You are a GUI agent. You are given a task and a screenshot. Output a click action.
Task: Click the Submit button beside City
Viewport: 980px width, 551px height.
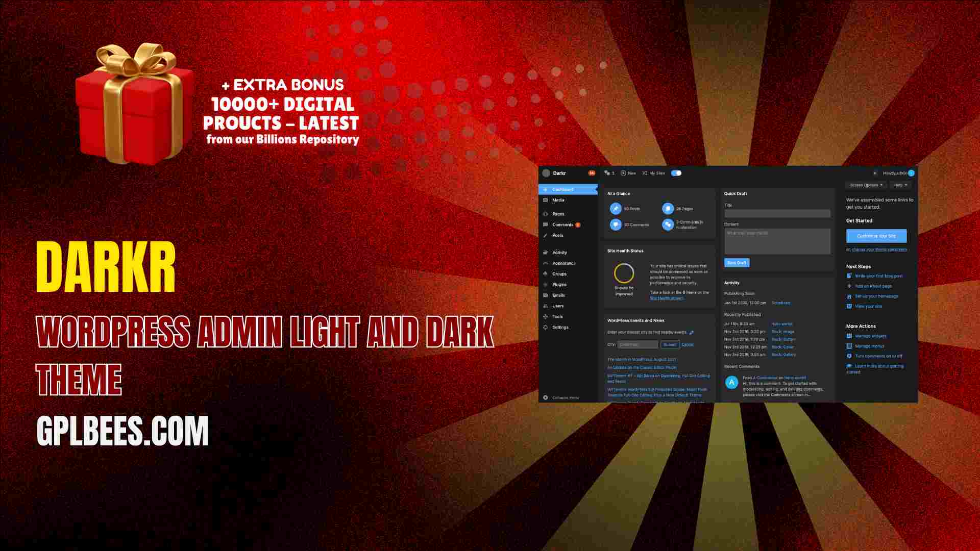pos(670,344)
